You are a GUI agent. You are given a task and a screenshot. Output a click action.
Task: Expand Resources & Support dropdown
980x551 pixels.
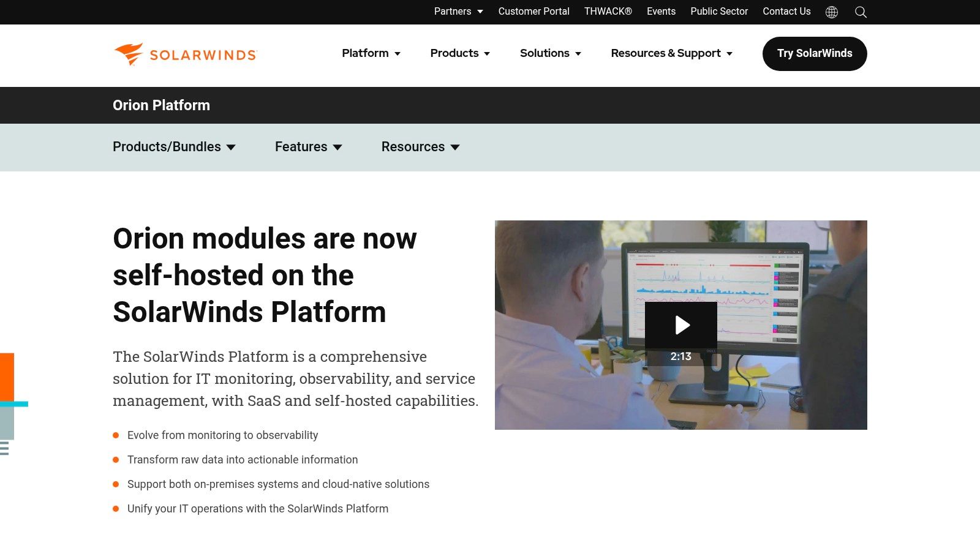671,53
